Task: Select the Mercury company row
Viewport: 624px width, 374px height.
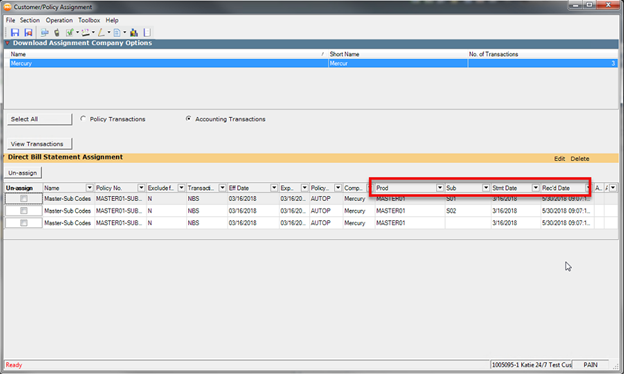Action: [314, 63]
